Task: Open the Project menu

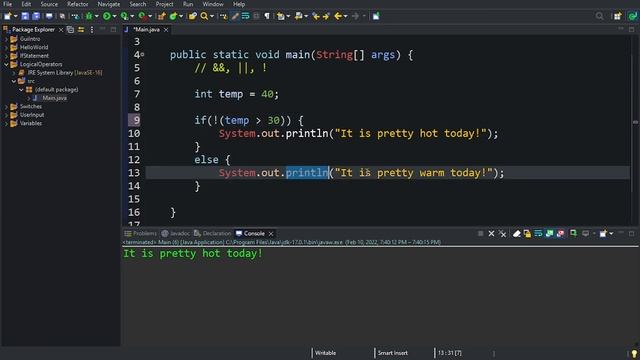Action: (164, 4)
